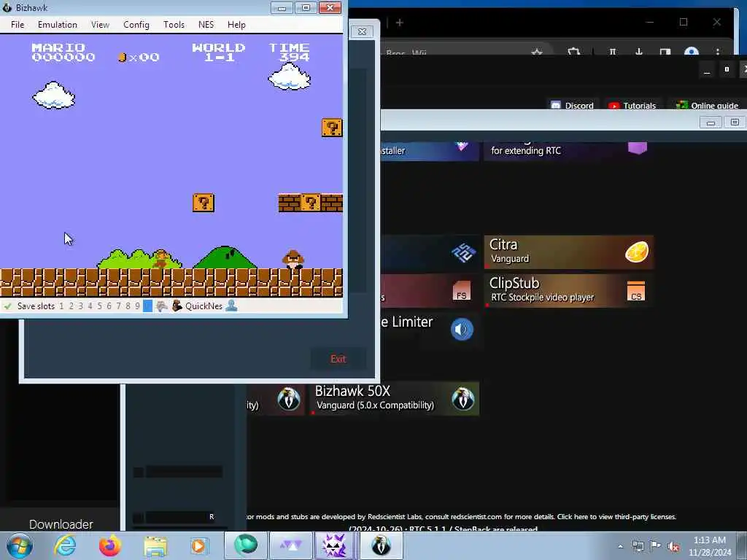Click the QuickNes core icon

[x=177, y=306]
